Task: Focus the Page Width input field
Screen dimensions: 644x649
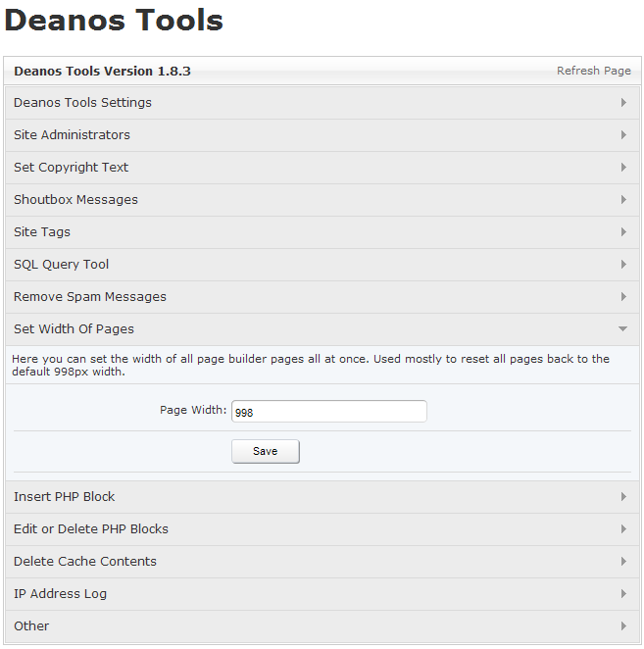Action: pos(328,412)
